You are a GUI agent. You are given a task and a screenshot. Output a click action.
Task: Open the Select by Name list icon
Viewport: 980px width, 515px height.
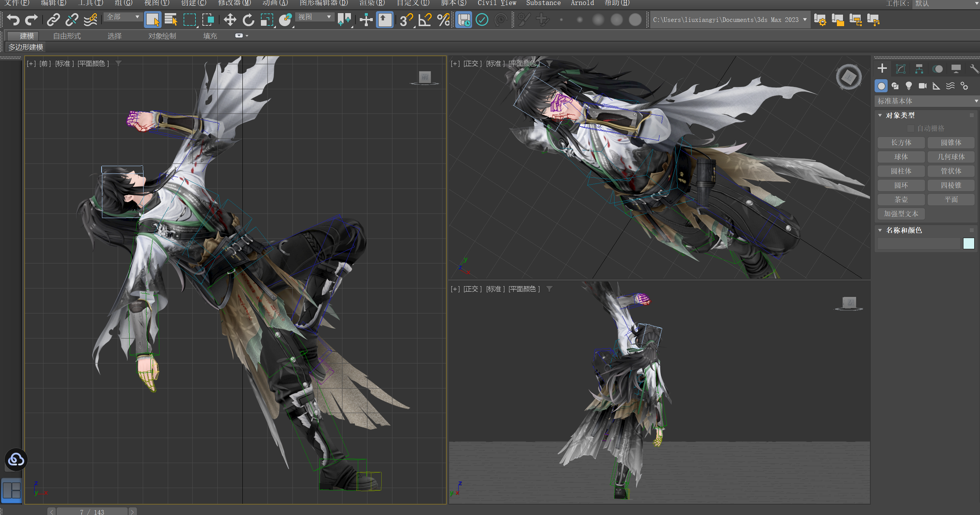pos(171,20)
